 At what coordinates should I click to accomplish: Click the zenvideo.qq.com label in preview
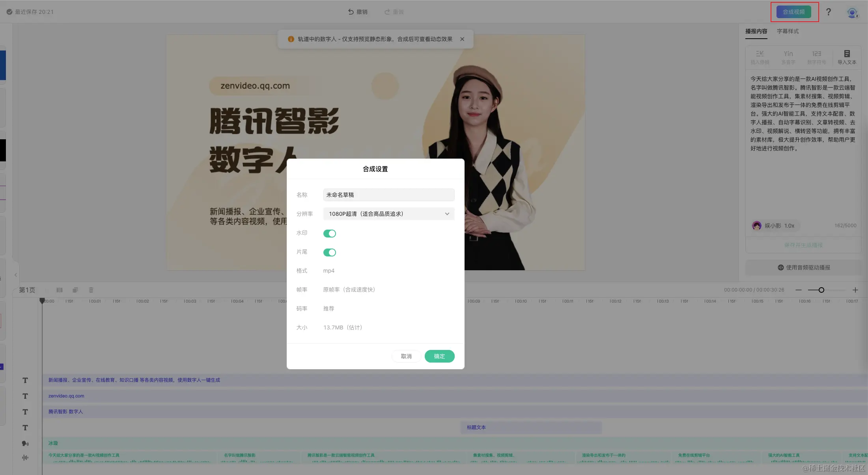click(x=255, y=86)
